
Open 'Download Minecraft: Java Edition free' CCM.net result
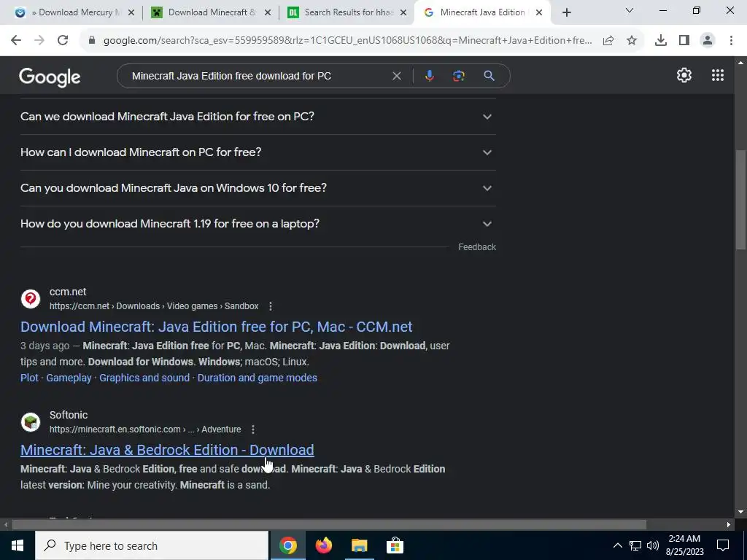point(216,327)
